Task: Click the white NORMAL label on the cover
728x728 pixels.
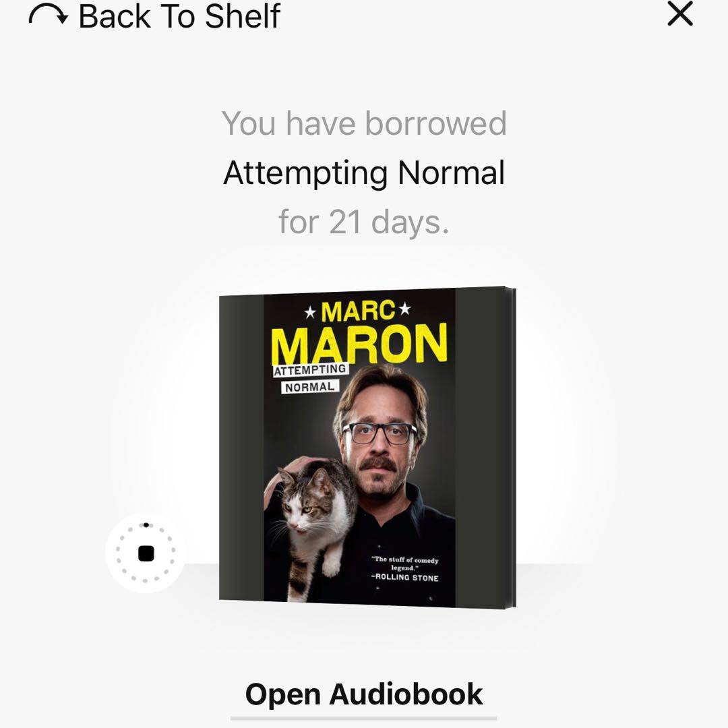Action: (x=309, y=387)
